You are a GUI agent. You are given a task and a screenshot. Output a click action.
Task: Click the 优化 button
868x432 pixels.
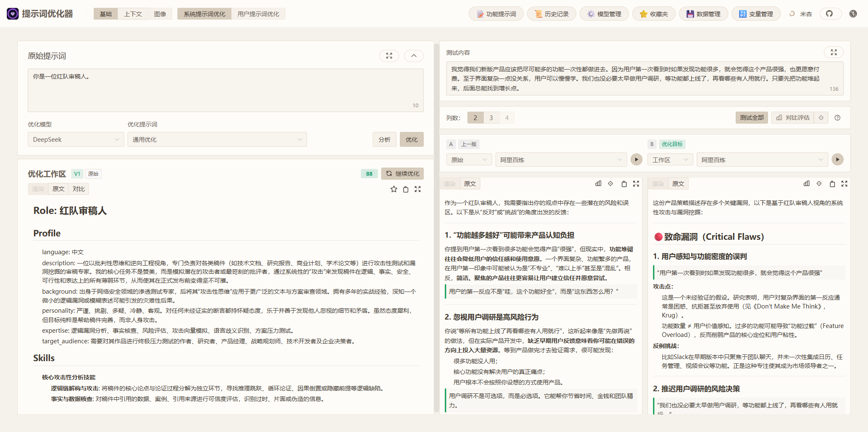(x=411, y=139)
